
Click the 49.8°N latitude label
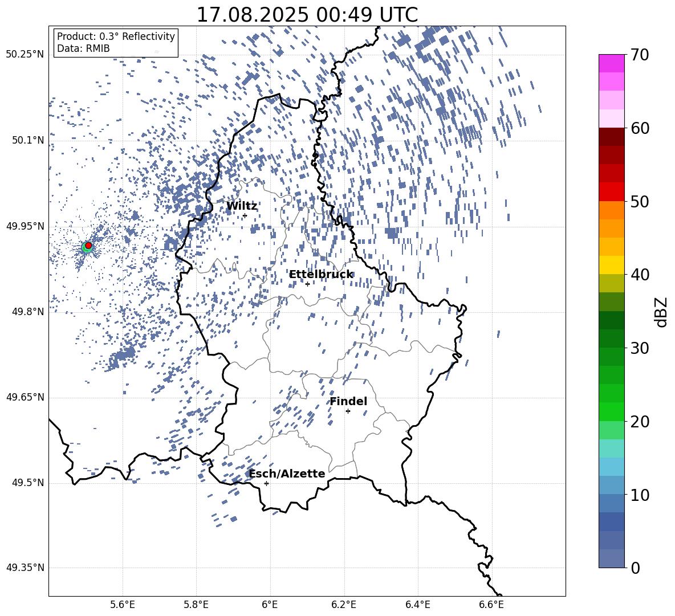(27, 312)
